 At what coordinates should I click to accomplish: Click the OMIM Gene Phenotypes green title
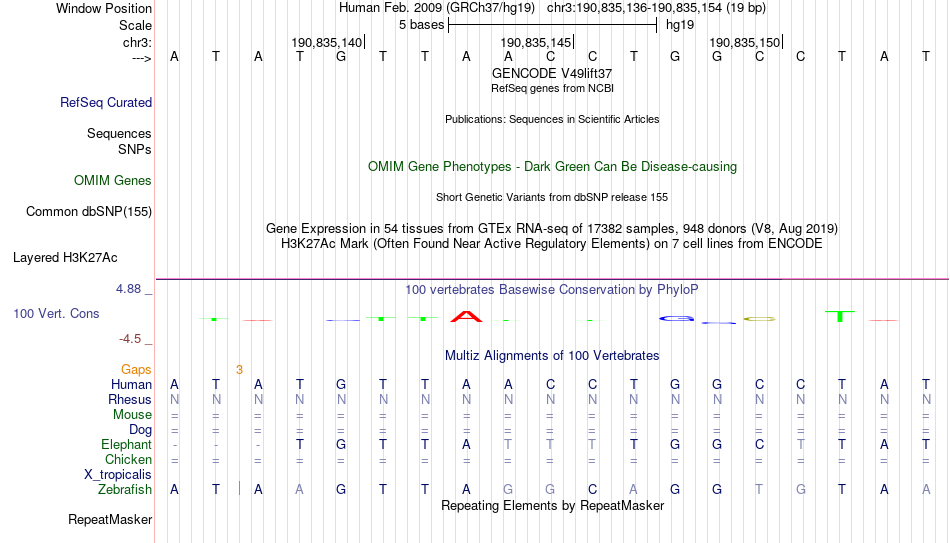point(553,167)
